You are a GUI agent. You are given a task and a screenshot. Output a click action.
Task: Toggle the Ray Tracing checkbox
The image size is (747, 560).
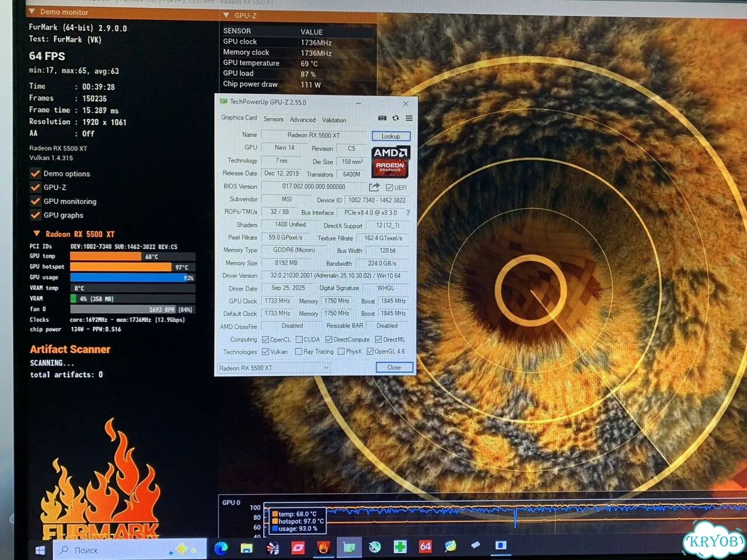click(x=298, y=352)
